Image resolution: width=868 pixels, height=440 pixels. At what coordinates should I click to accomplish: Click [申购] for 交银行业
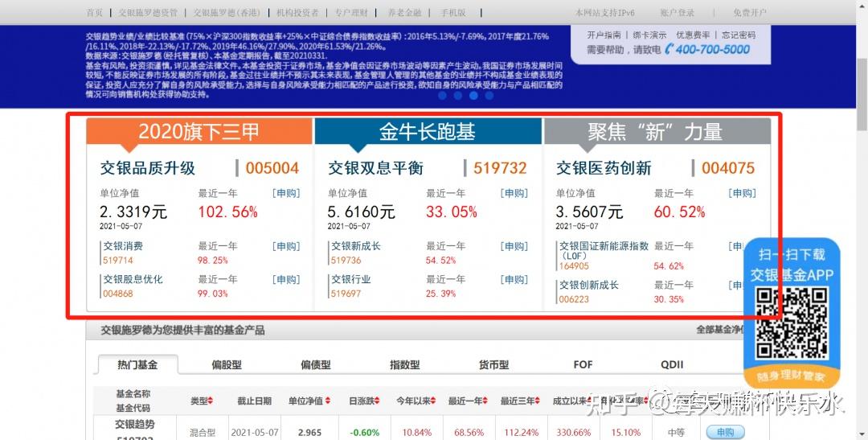tap(514, 279)
